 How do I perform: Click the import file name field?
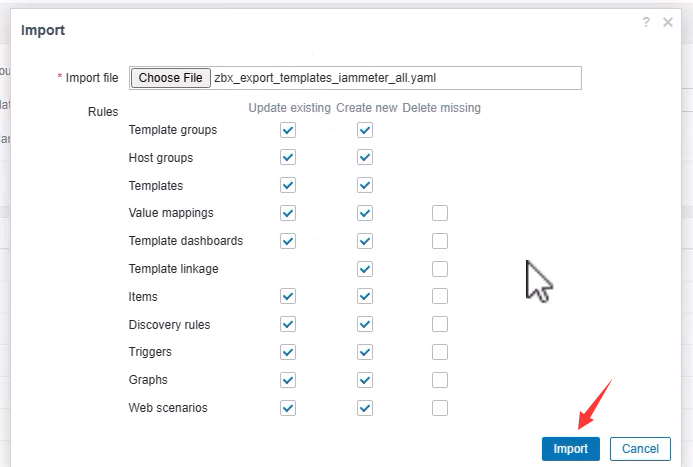point(396,78)
